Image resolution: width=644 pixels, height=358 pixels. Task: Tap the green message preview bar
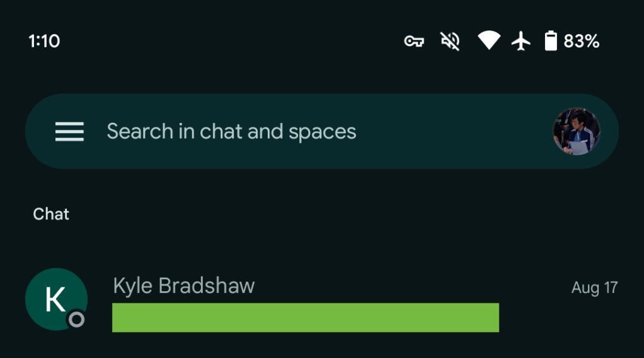coord(306,317)
